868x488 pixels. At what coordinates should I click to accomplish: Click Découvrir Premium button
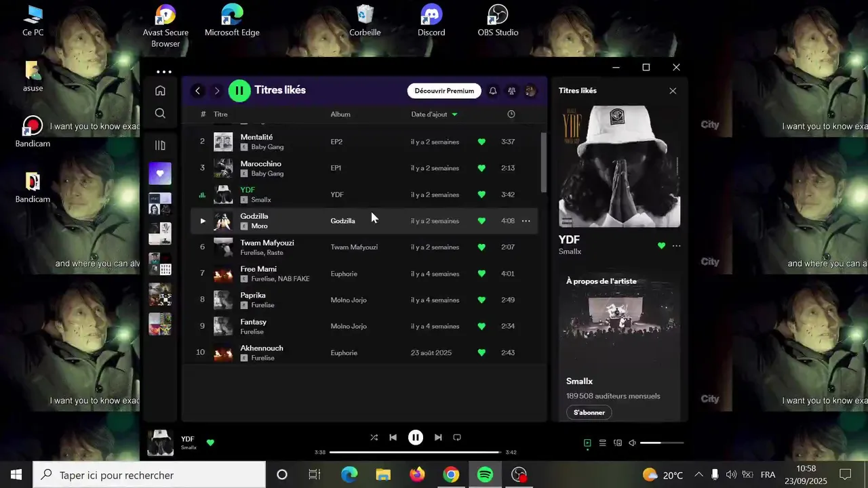[x=444, y=91]
